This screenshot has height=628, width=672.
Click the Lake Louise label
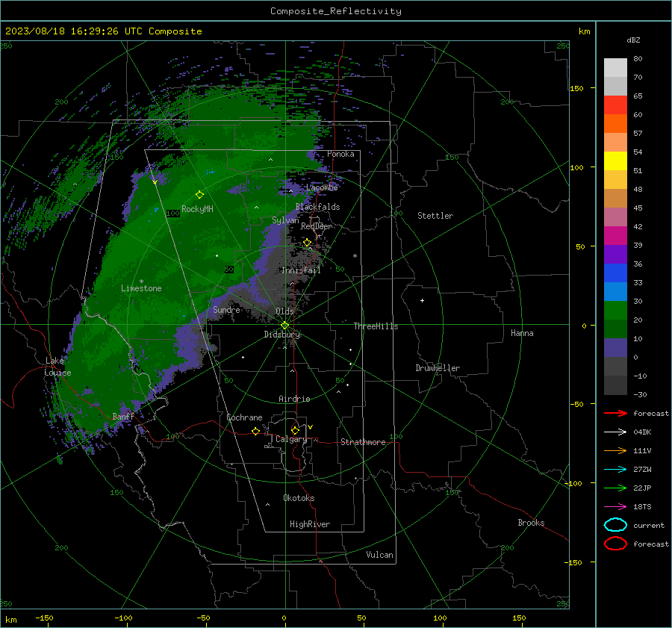point(57,367)
